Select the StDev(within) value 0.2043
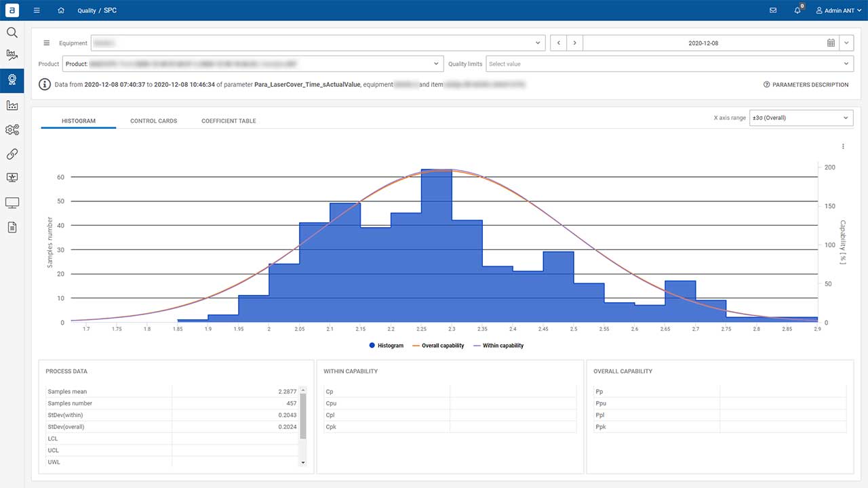This screenshot has height=488, width=868. pos(287,415)
